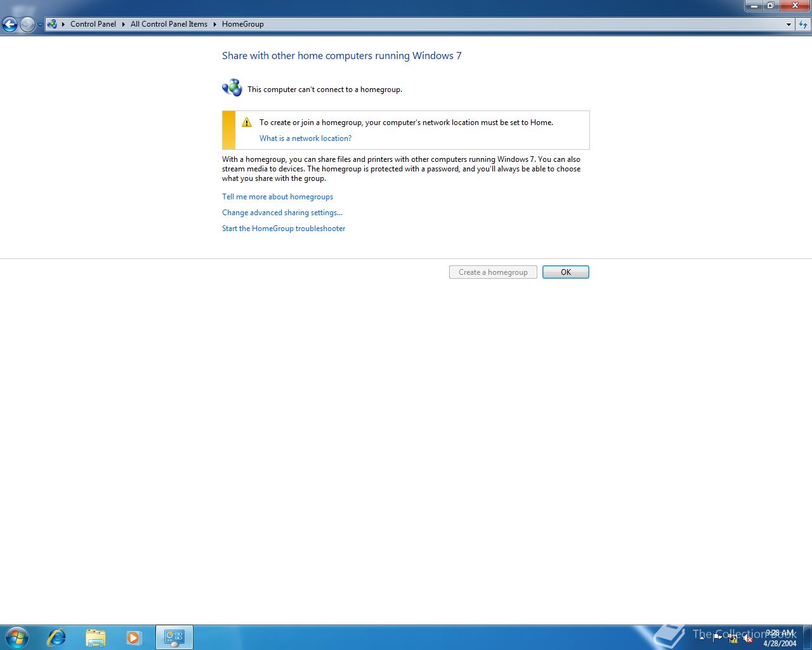Open 'What is a network location?' link
The height and width of the screenshot is (650, 812).
click(305, 138)
